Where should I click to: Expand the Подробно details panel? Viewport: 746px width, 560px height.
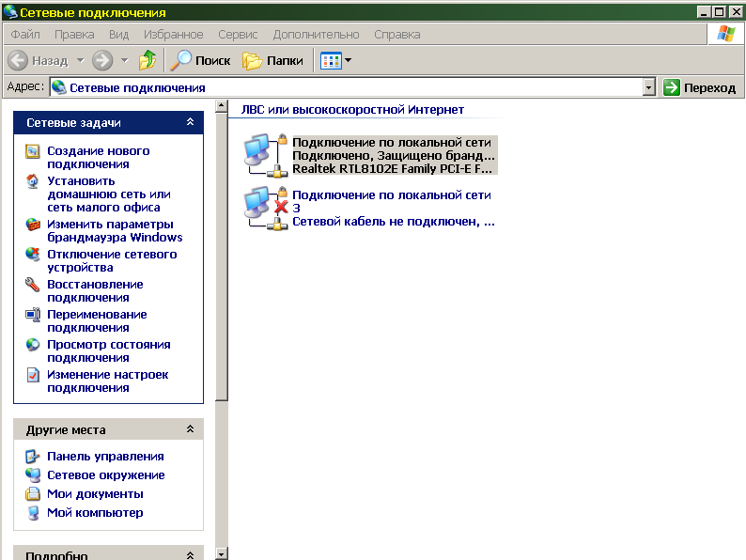(190, 554)
